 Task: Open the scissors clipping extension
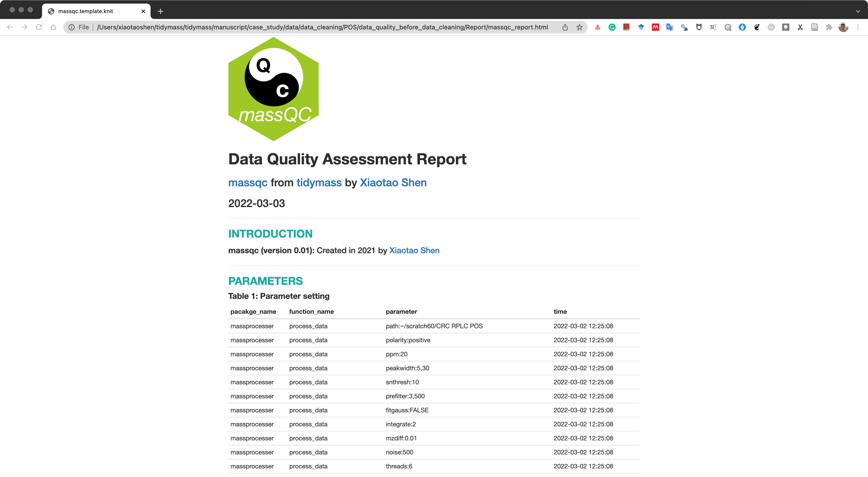800,27
